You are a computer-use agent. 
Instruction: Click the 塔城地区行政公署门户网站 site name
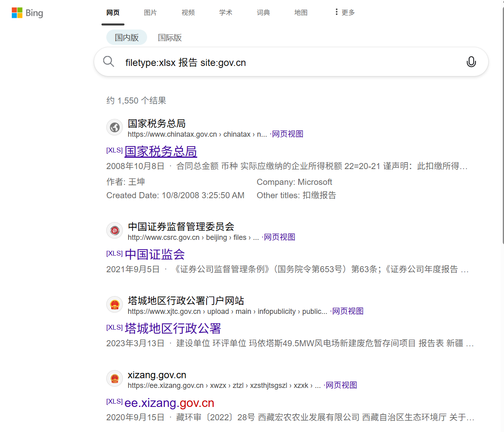(186, 301)
